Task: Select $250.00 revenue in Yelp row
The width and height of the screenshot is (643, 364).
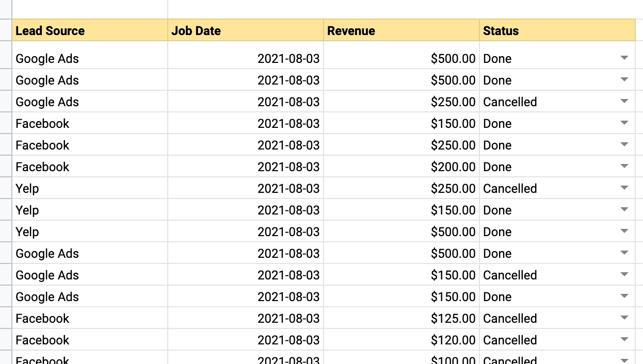Action: tap(401, 188)
